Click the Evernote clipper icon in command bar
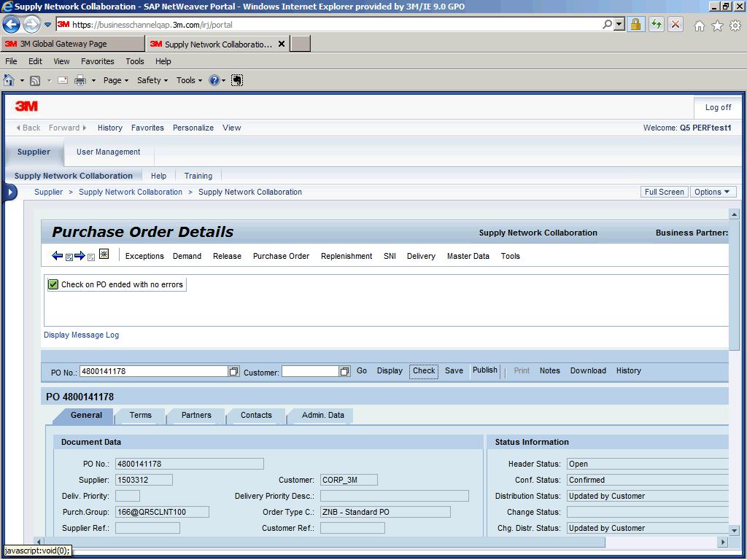 237,80
